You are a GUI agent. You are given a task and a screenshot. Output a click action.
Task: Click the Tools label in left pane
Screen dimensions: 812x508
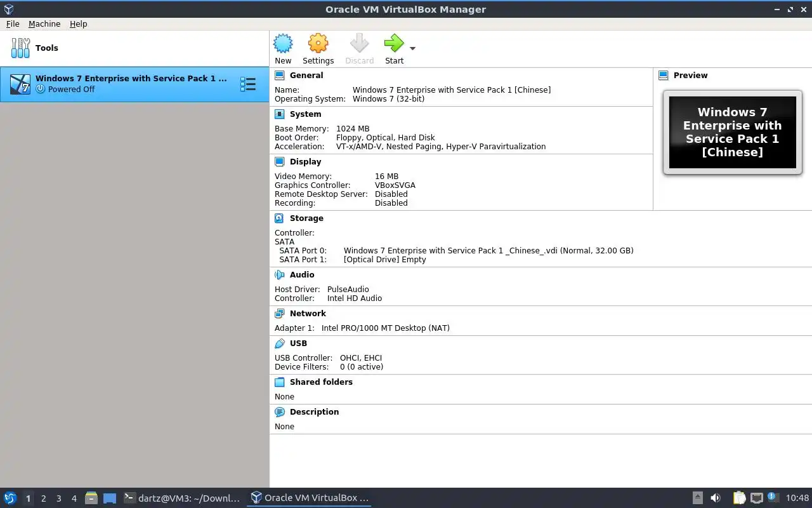[47, 48]
